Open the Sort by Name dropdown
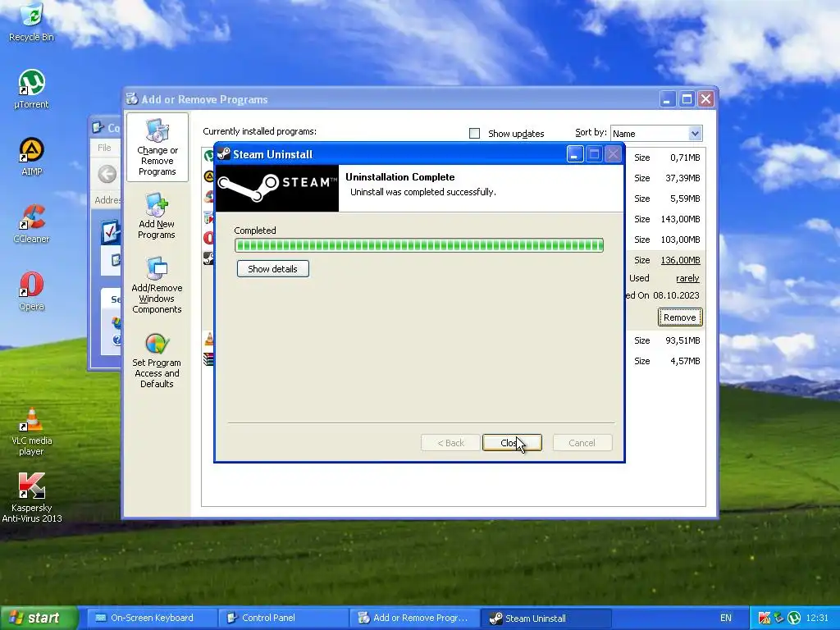The height and width of the screenshot is (630, 840). (x=694, y=134)
